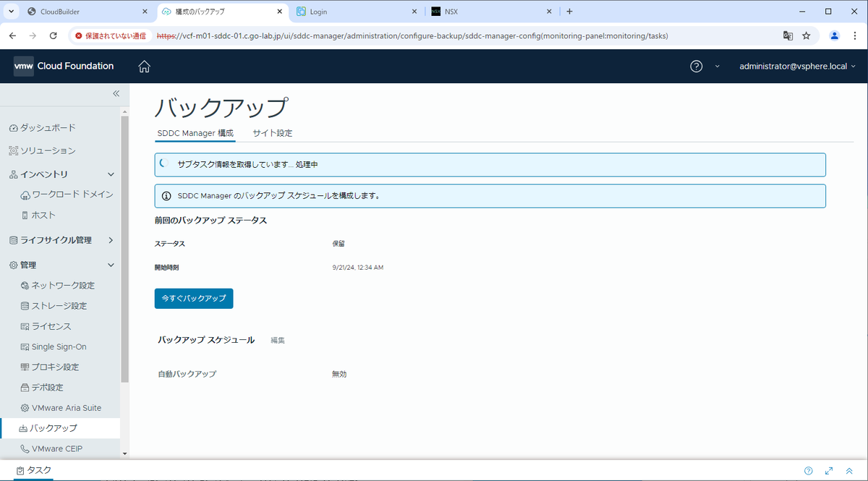The width and height of the screenshot is (868, 481).
Task: Open the タスク panel at bottom
Action: [x=34, y=470]
